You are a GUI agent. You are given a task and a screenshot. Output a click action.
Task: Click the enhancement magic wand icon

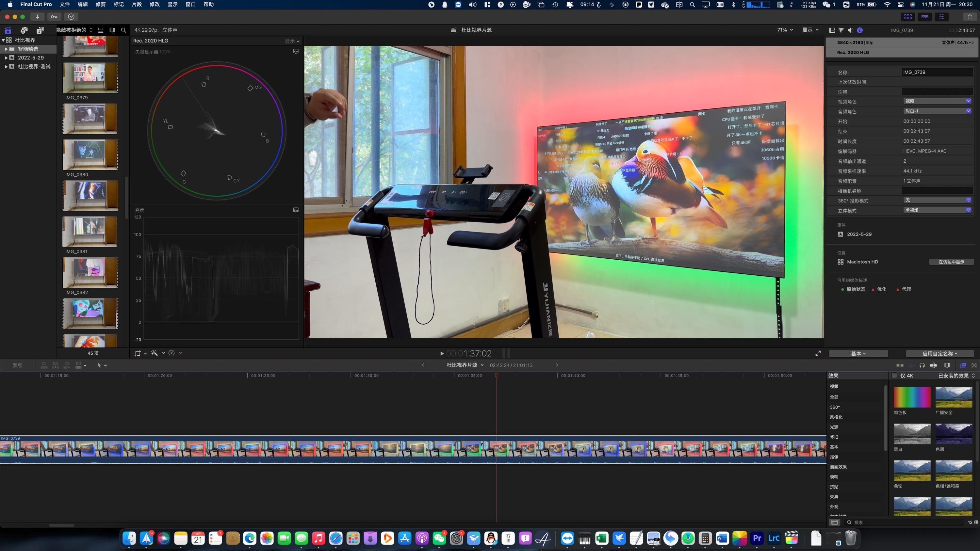coord(155,353)
